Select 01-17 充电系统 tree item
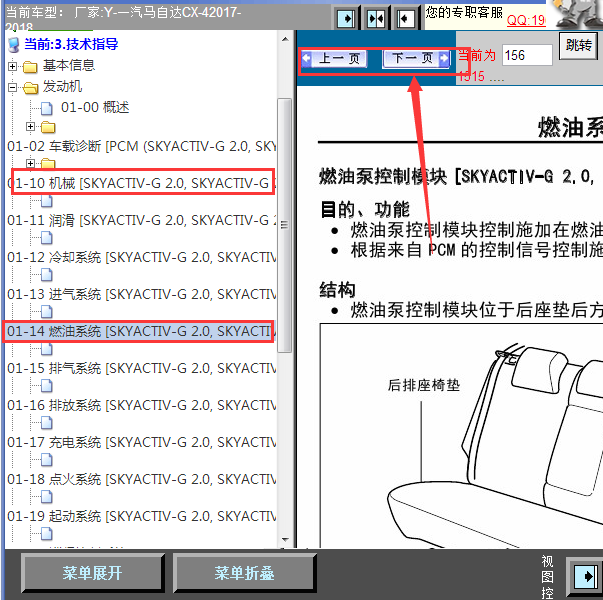Screen dimensions: 603x600 [142, 442]
